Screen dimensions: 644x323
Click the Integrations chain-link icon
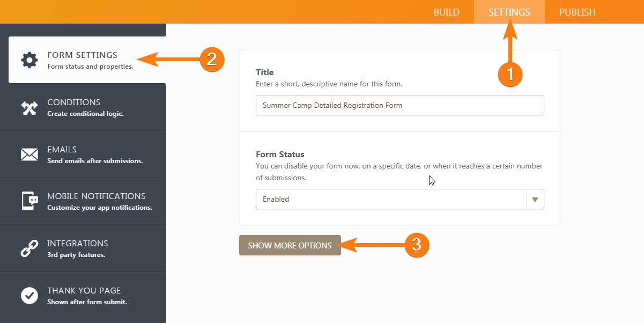point(29,248)
